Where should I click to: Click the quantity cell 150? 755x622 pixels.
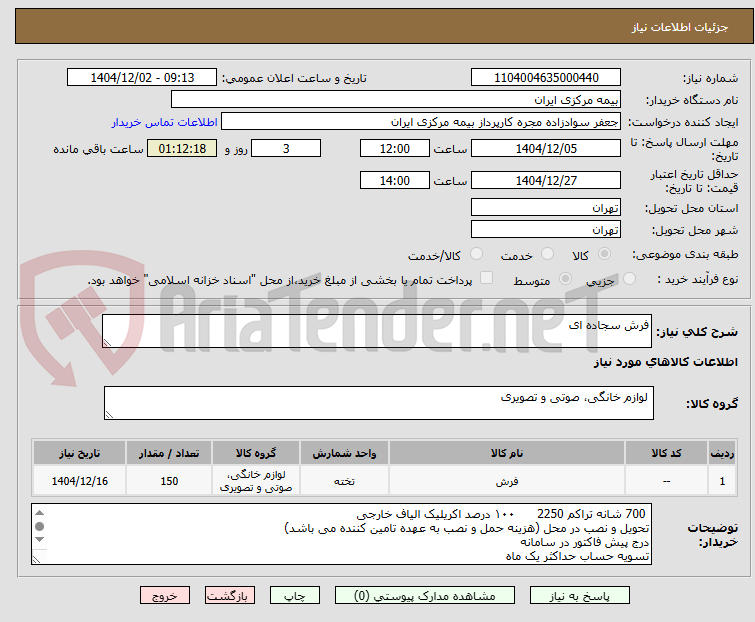tap(169, 480)
